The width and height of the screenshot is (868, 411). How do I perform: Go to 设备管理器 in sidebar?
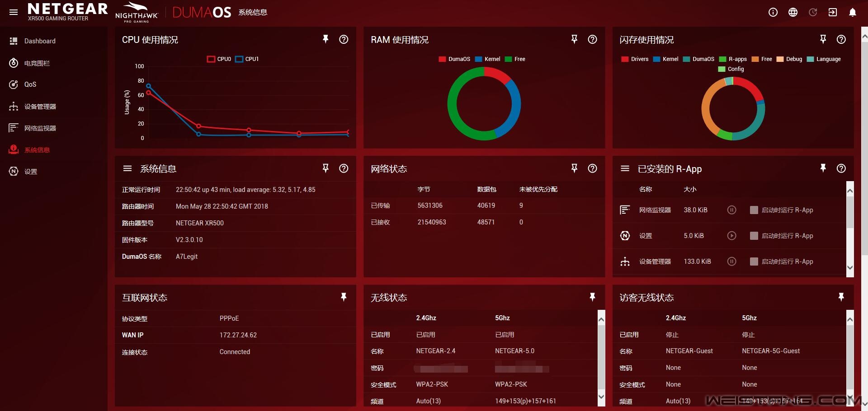(40, 107)
